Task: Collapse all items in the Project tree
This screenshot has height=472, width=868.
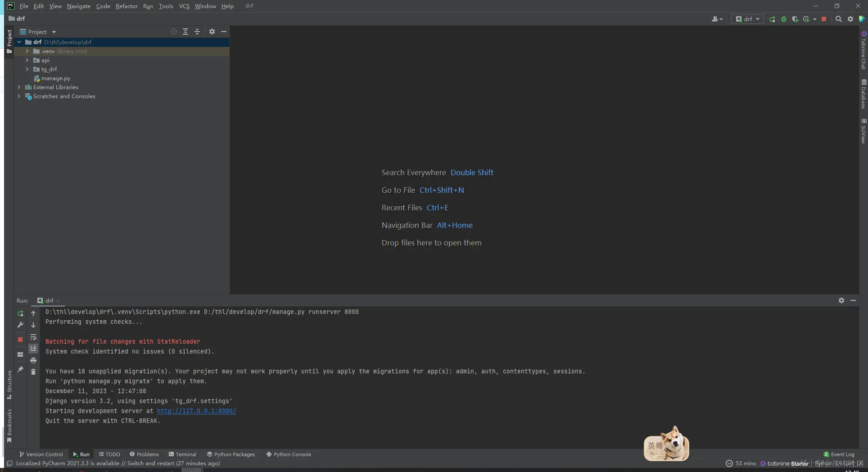Action: coord(197,32)
